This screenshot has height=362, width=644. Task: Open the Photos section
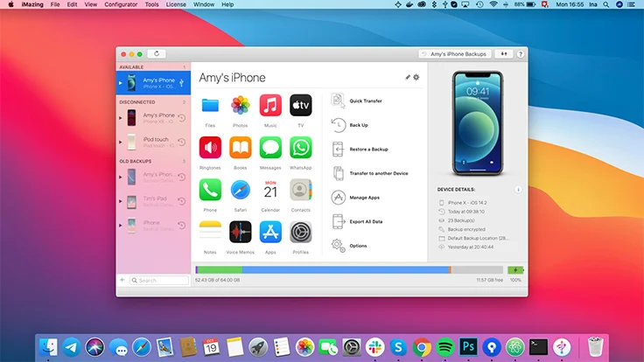[241, 106]
